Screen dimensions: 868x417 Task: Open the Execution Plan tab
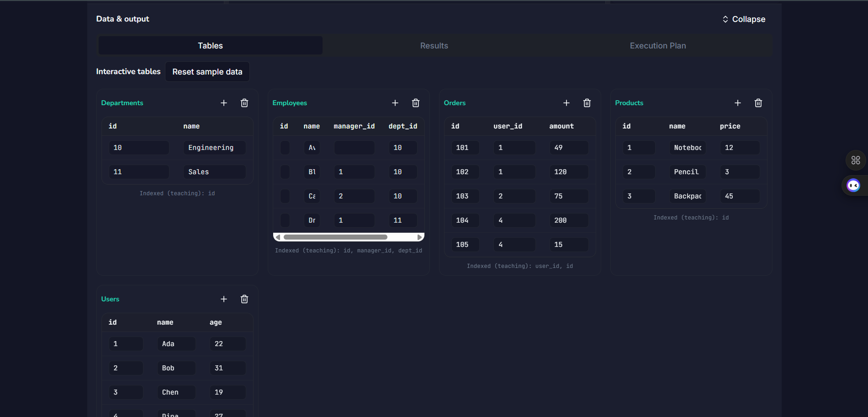(x=658, y=46)
